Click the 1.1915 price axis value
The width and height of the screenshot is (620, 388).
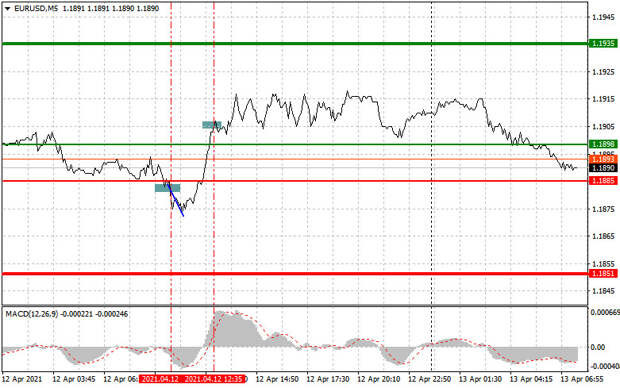(x=603, y=99)
